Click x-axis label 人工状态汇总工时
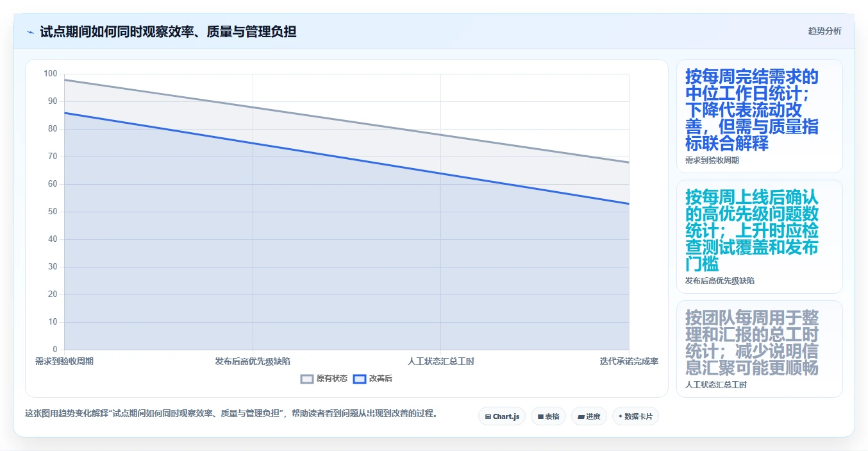Image resolution: width=868 pixels, height=451 pixels. tap(440, 362)
